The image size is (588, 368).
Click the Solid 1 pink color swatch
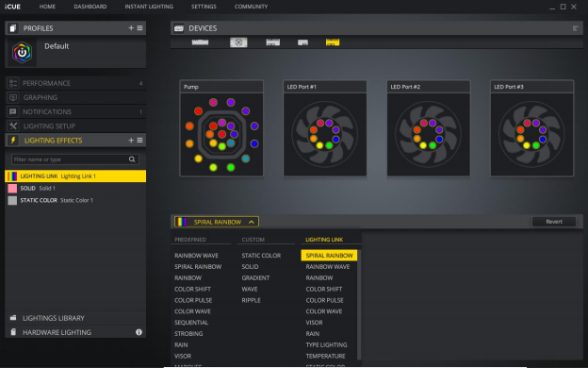click(x=12, y=188)
